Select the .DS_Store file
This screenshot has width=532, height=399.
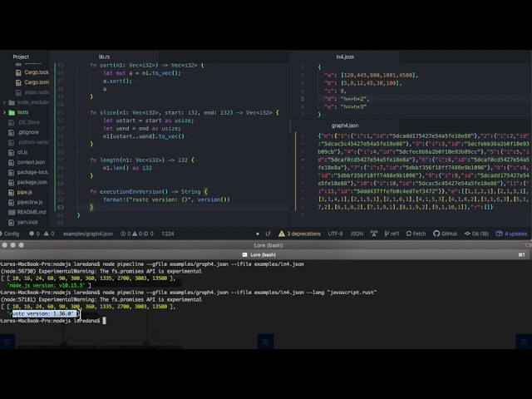(28, 122)
